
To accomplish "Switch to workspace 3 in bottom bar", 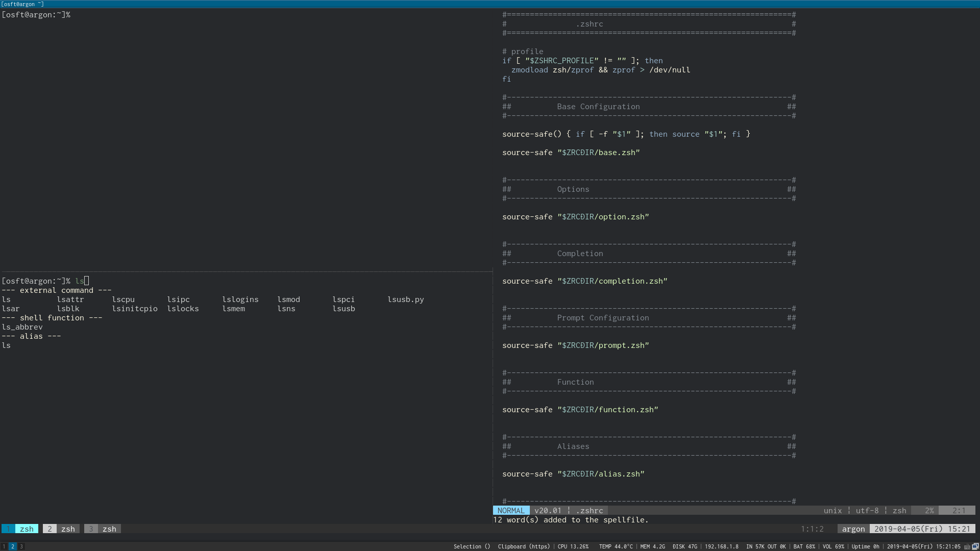I will (21, 546).
